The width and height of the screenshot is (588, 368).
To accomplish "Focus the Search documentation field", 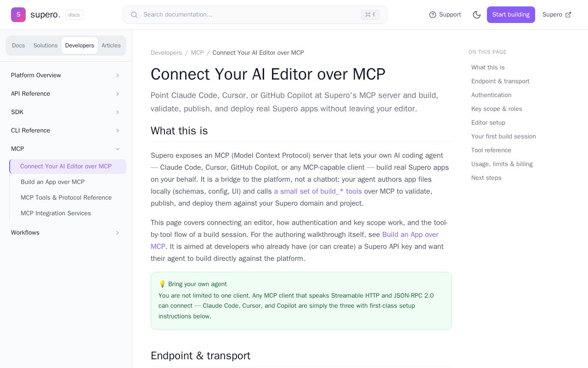I will (x=255, y=15).
